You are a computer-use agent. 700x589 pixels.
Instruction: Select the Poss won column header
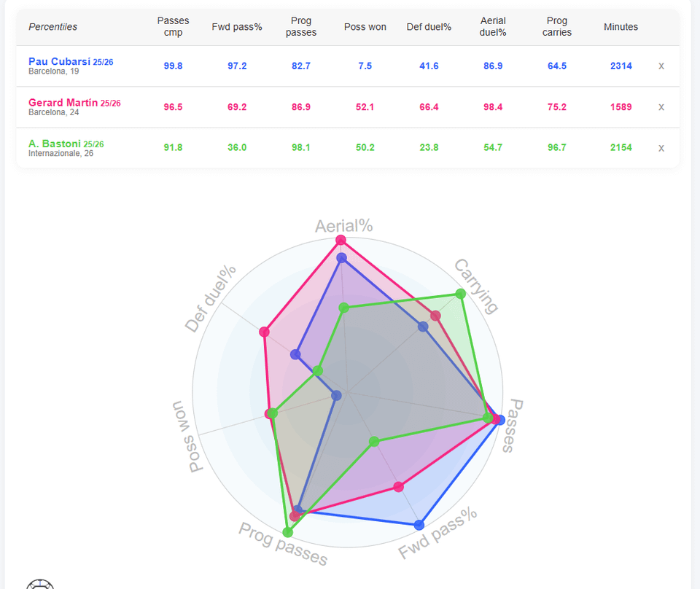click(x=365, y=27)
